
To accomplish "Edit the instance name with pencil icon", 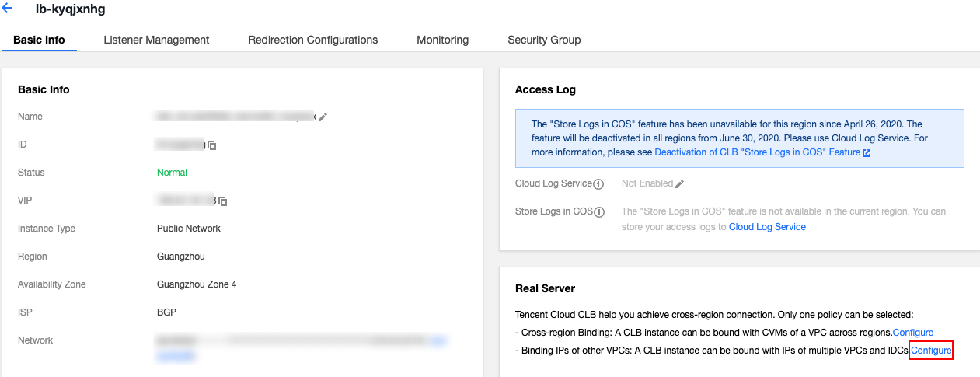I will point(323,117).
